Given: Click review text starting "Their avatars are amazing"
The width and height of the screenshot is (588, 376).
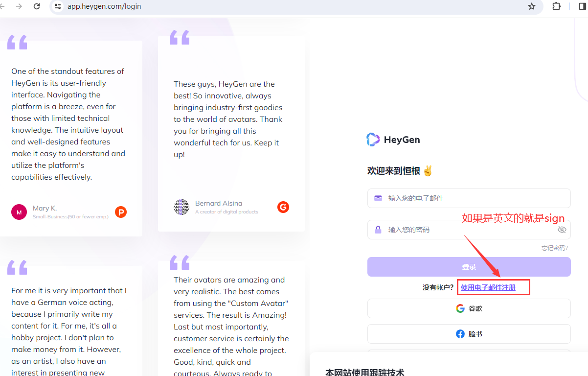Looking at the screenshot, I should pos(231,326).
